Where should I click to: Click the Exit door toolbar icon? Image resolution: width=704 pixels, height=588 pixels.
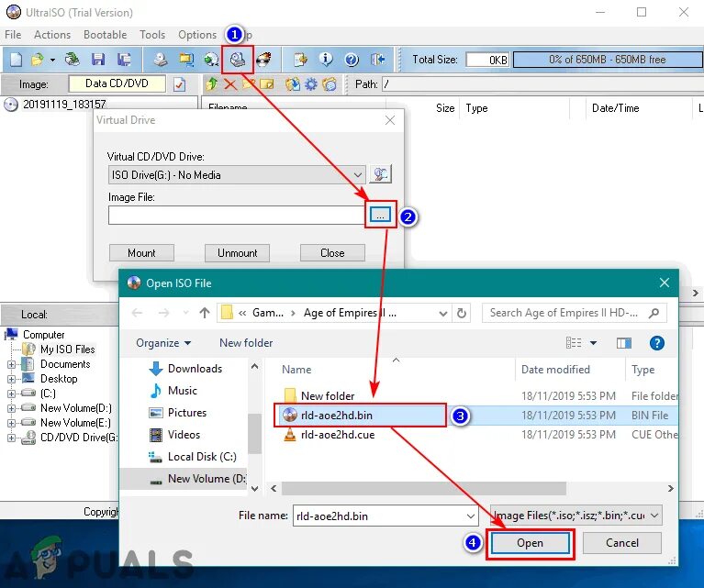tap(378, 60)
